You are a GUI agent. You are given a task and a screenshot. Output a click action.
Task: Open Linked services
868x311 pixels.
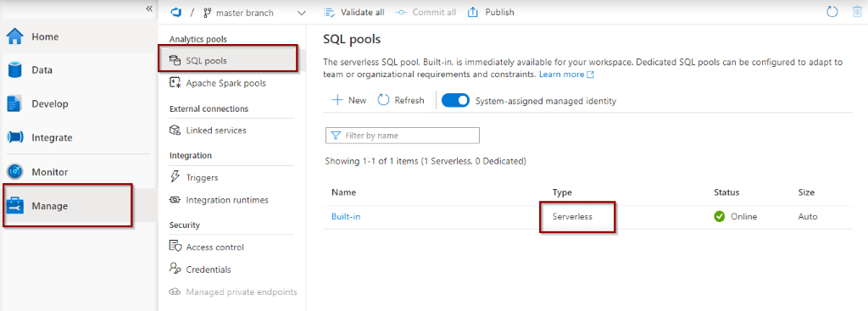216,130
